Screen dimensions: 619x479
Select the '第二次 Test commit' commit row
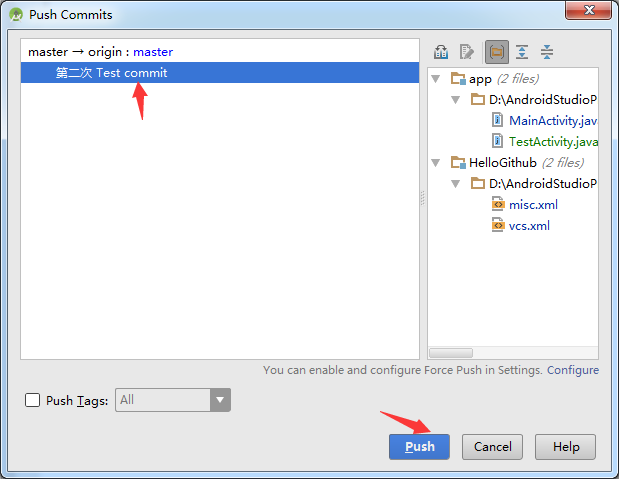click(220, 73)
